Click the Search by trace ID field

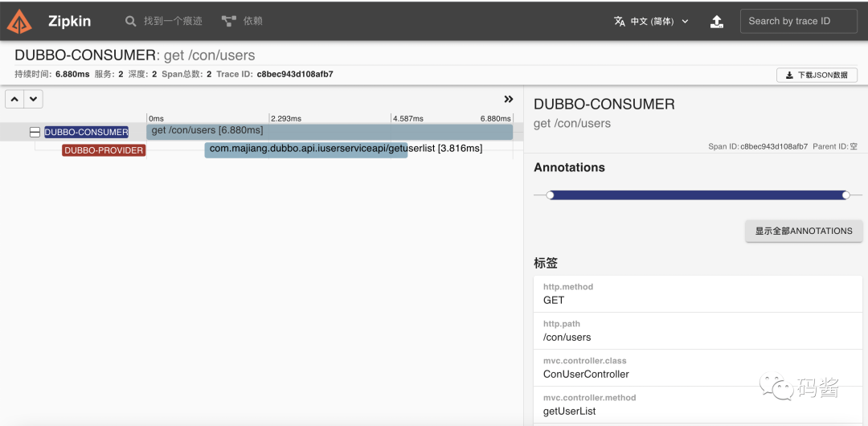(x=799, y=21)
